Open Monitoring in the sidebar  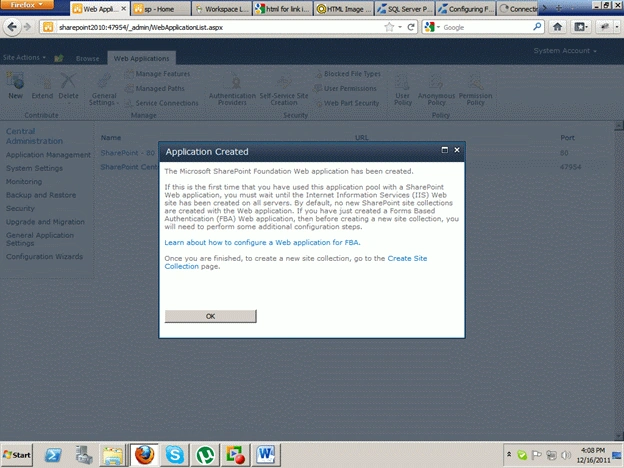pyautogui.click(x=24, y=181)
